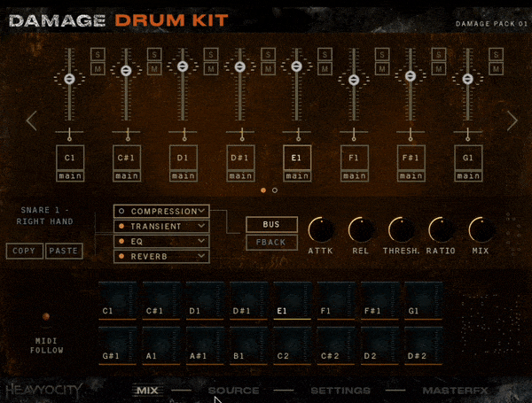The image size is (532, 403).
Task: Solo the C1 mixer channel
Action: pos(98,54)
